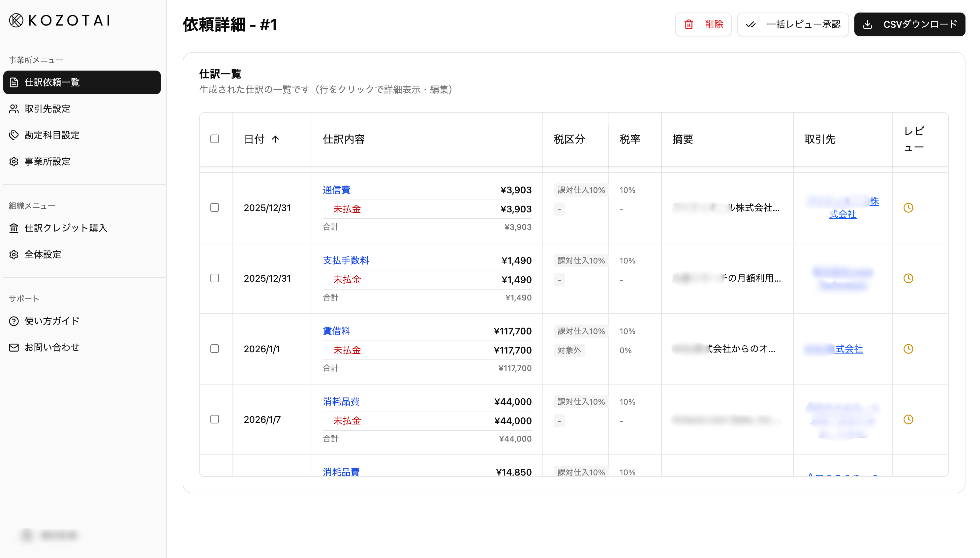Click the 通信費 account link
The width and height of the screenshot is (980, 558).
[x=336, y=190]
